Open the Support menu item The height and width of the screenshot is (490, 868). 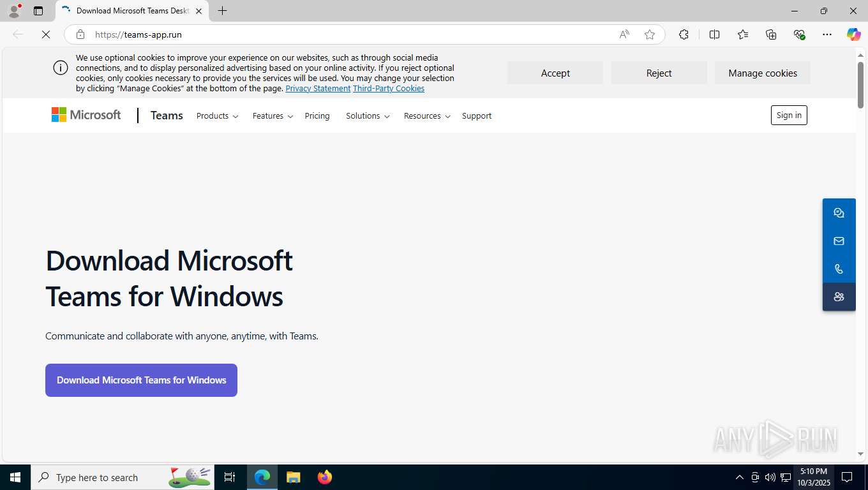point(477,116)
